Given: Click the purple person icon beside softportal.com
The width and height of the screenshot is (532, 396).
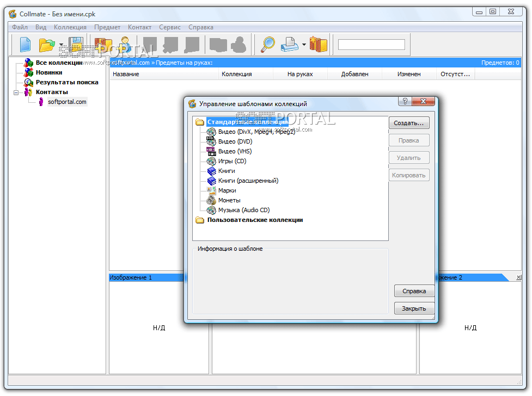Looking at the screenshot, I should click(x=41, y=102).
